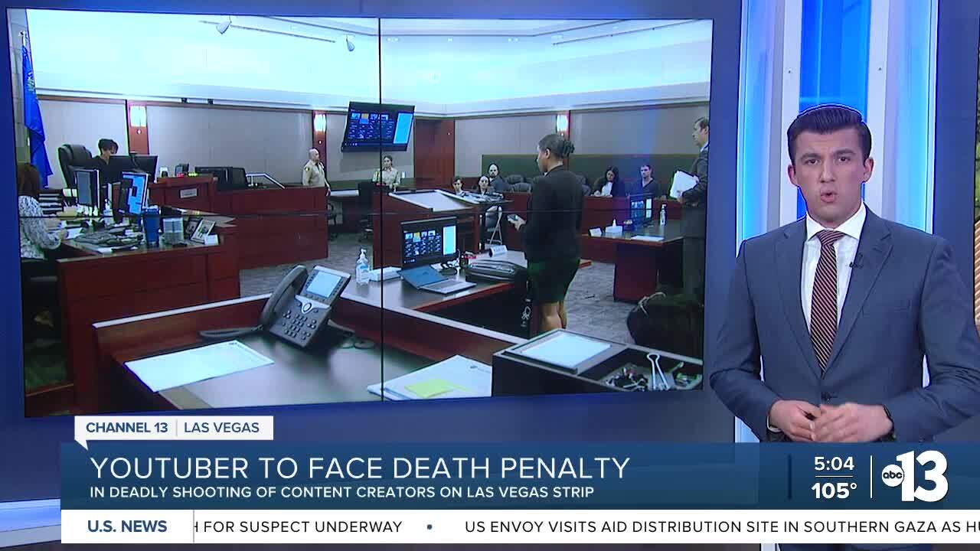980x551 pixels.
Task: Click the 105° temperature reading
Action: tap(834, 490)
